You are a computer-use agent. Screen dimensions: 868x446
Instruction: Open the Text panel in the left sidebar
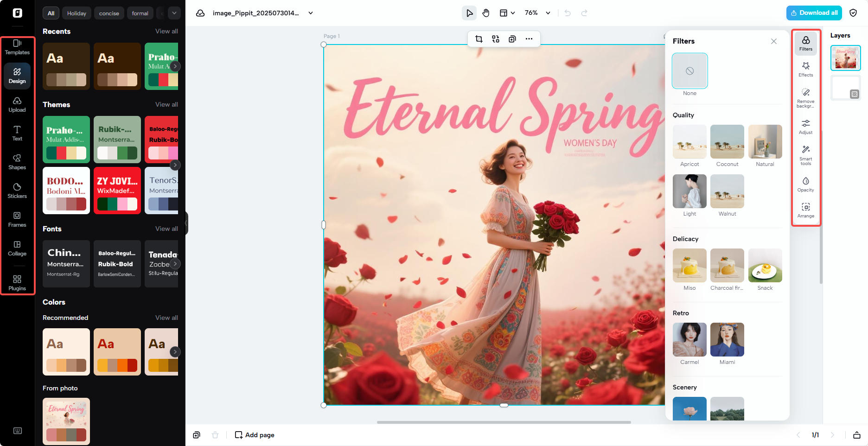click(17, 134)
